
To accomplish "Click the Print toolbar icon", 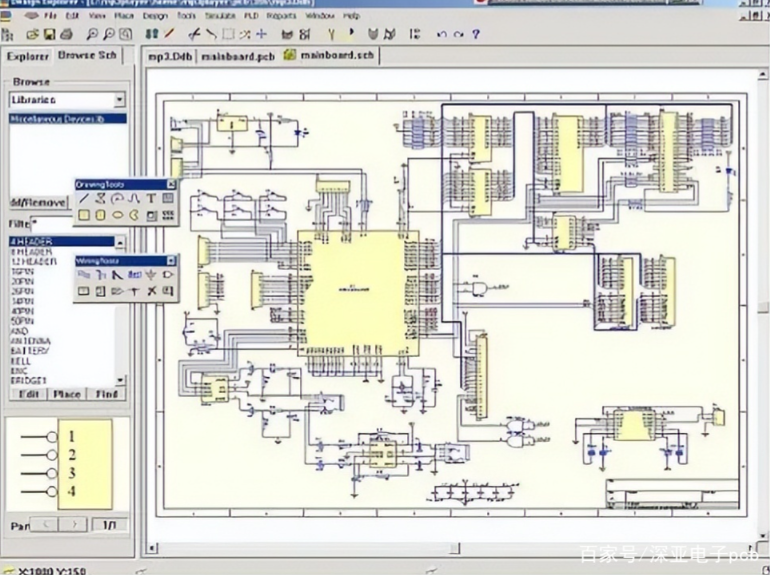I will click(x=66, y=34).
